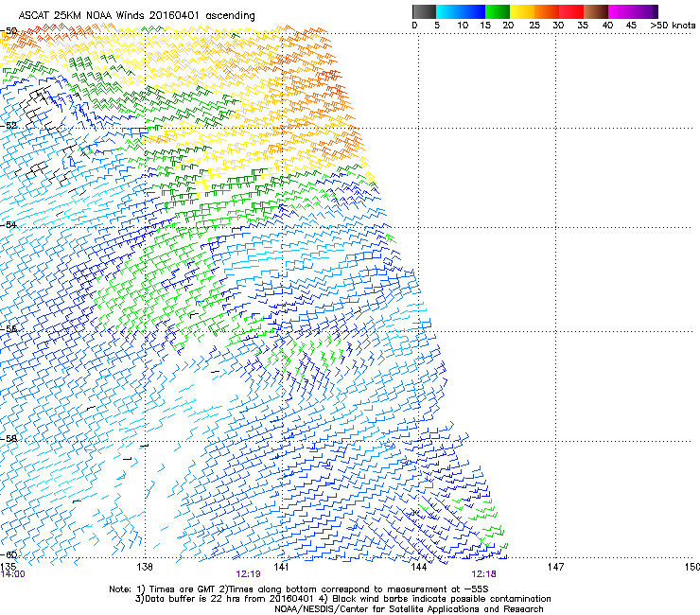Click the legend label "30"
Screen dimensions: 700x615
558,26
